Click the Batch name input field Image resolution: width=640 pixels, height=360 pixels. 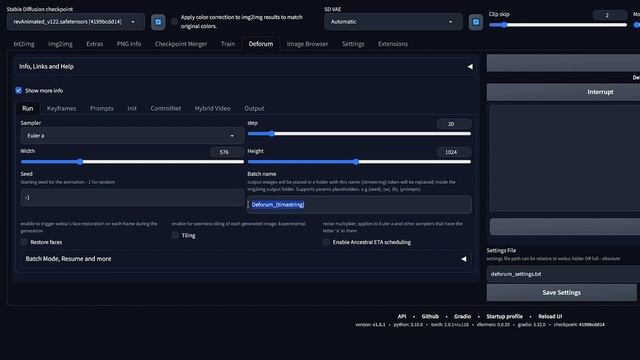point(360,205)
